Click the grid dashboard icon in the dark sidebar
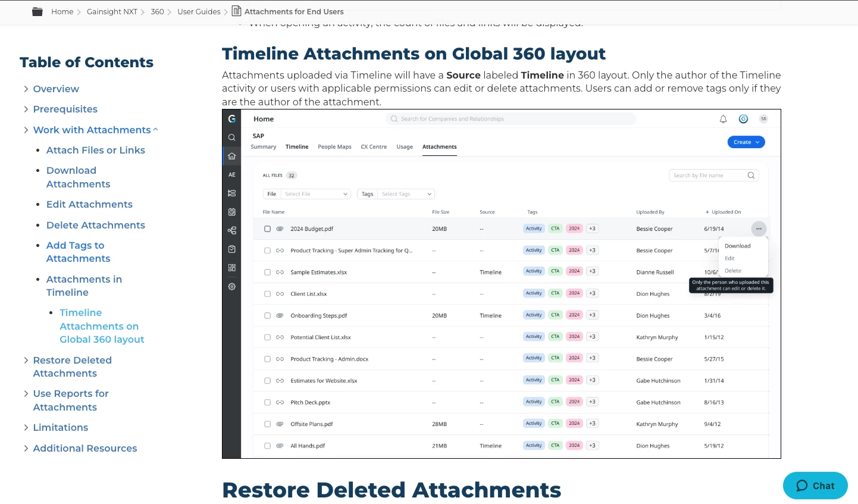858x504 pixels. pos(232,268)
